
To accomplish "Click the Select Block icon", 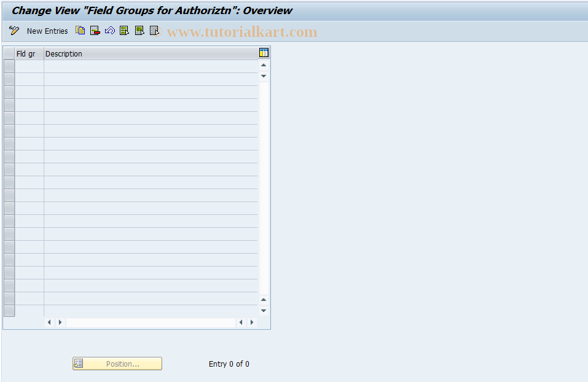I will pyautogui.click(x=139, y=31).
